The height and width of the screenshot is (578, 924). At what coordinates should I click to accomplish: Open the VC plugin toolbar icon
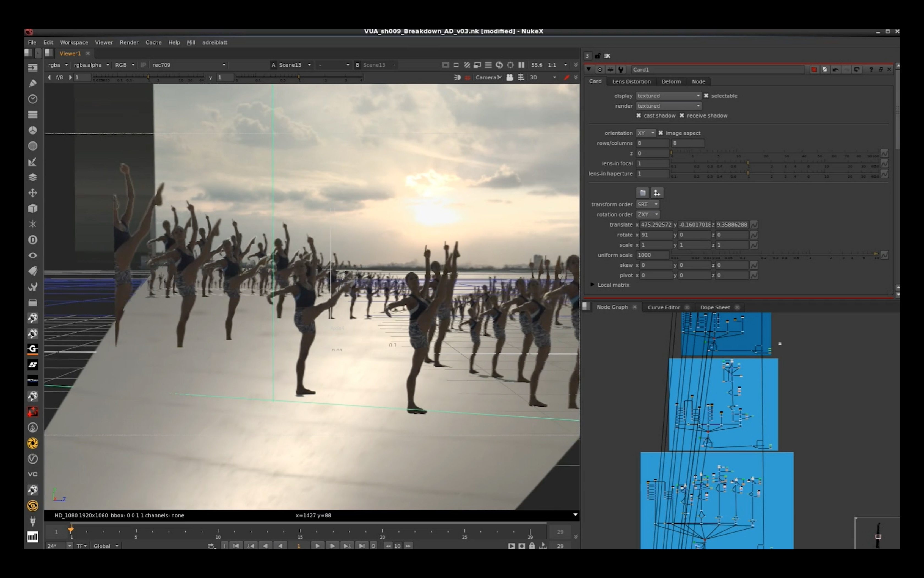(33, 475)
